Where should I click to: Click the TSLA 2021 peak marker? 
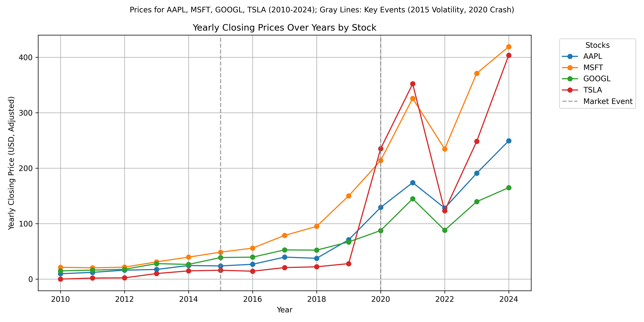(413, 84)
